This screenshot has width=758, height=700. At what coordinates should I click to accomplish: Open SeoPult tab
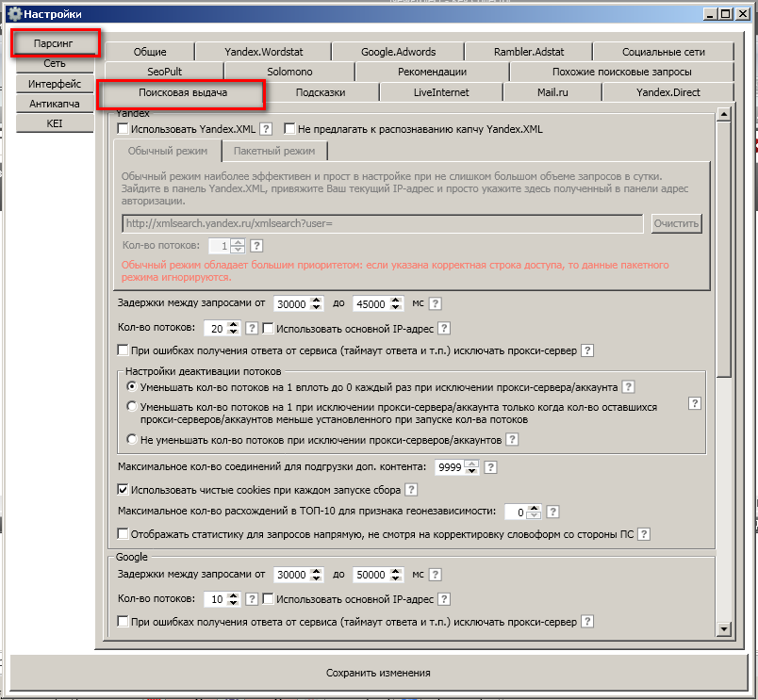pyautogui.click(x=164, y=72)
